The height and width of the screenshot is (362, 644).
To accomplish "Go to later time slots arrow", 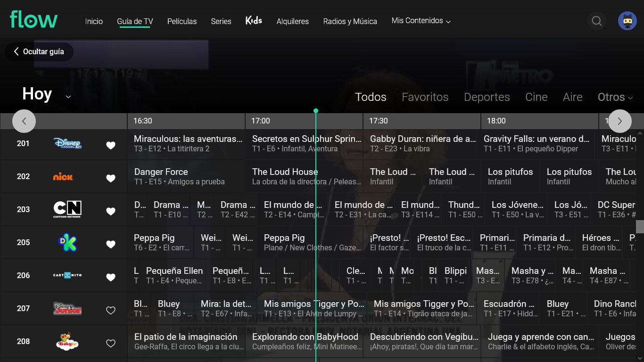I will pyautogui.click(x=620, y=121).
